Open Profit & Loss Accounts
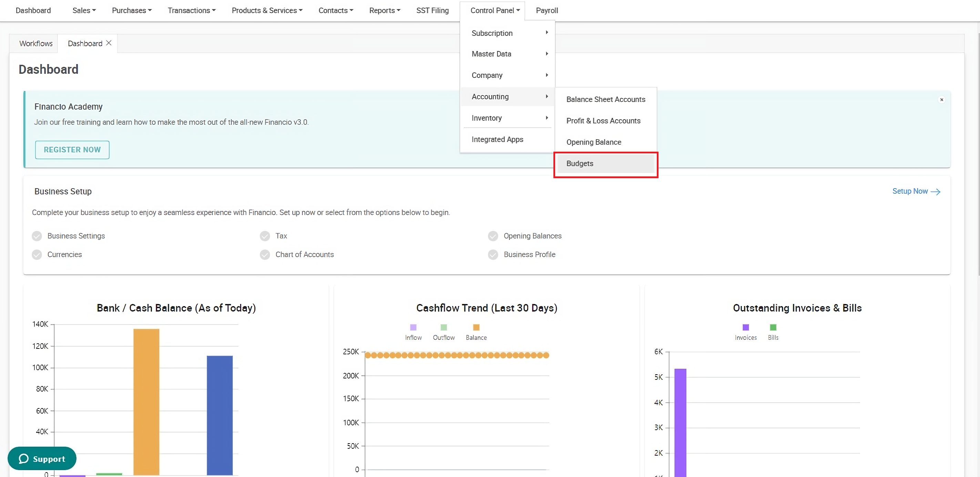This screenshot has width=980, height=477. [x=606, y=121]
